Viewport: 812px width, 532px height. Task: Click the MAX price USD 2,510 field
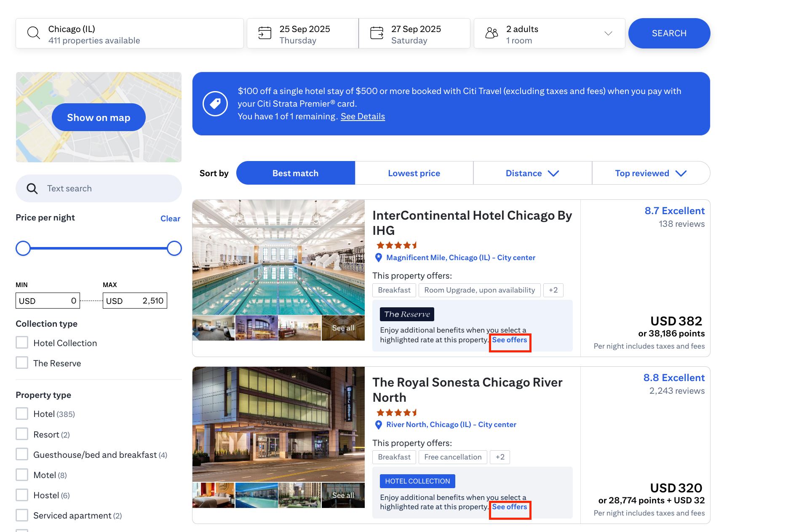135,301
